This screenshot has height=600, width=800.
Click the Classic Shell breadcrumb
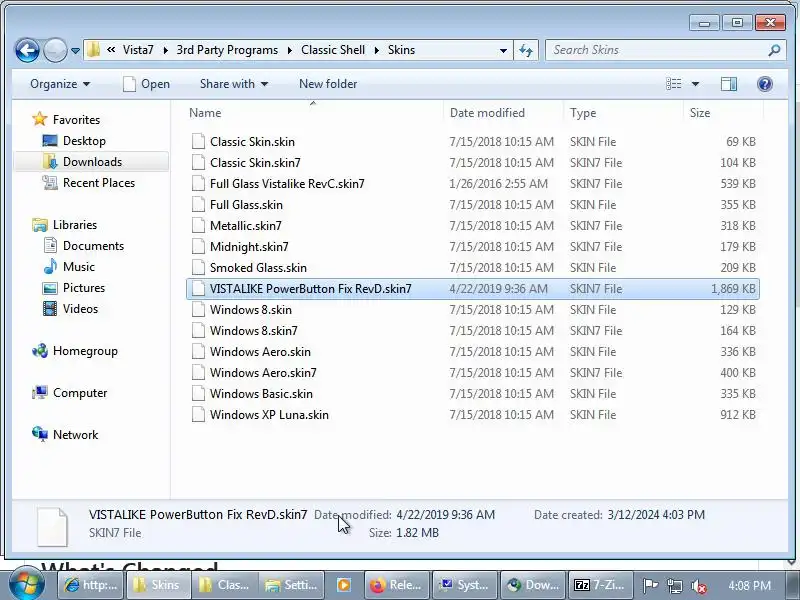coord(333,50)
